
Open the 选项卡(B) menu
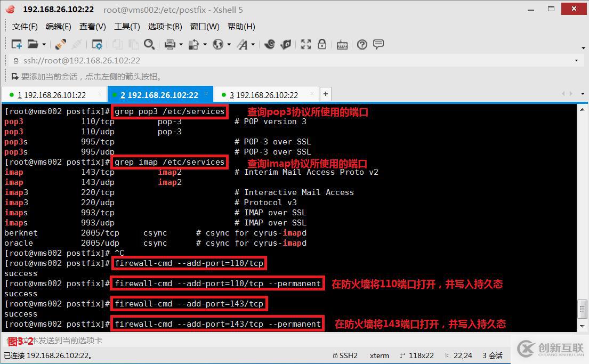(x=165, y=26)
